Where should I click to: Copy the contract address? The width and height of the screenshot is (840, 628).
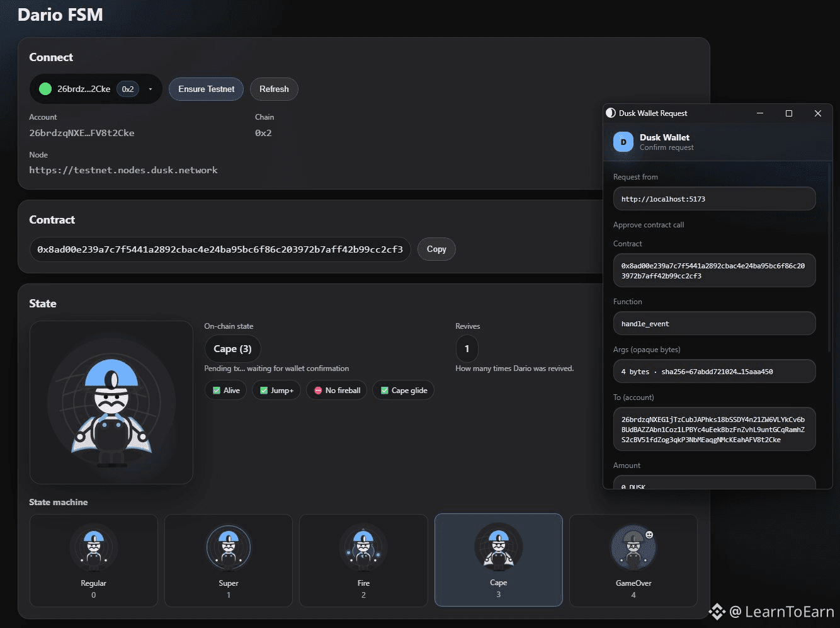tap(436, 249)
